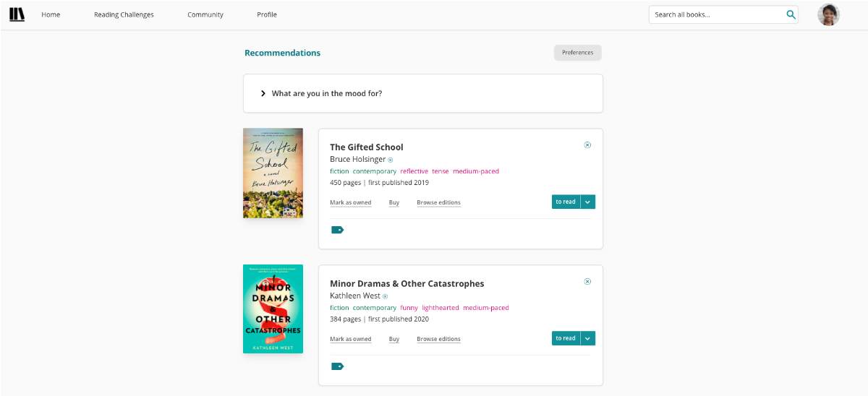The width and height of the screenshot is (868, 396).
Task: Open Reading Challenges menu
Action: pyautogui.click(x=124, y=14)
